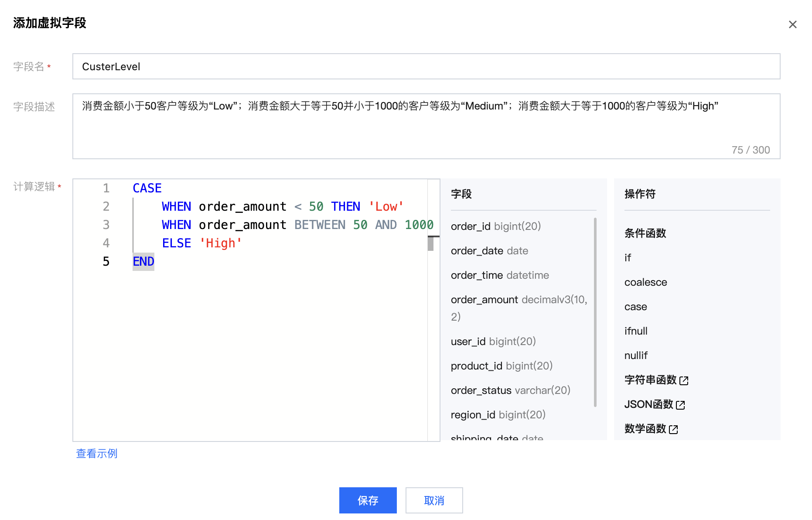Open the 字符串函数 external documentation link icon
The height and width of the screenshot is (520, 812).
(685, 380)
